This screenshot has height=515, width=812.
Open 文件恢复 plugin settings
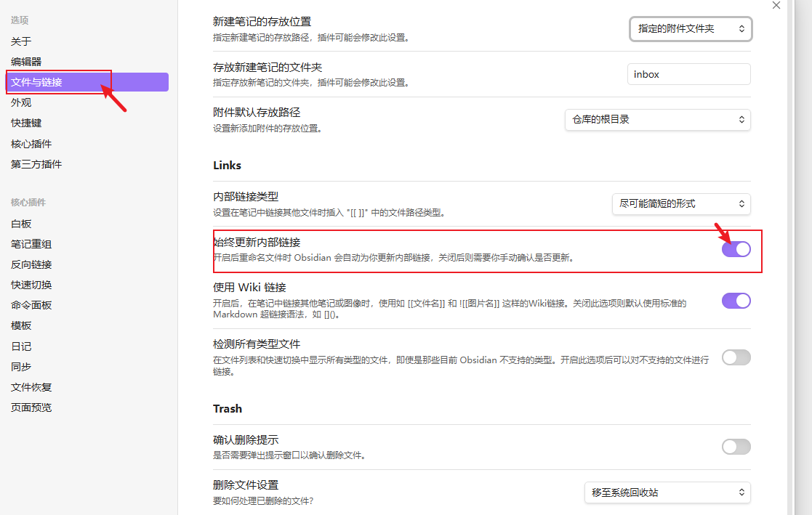coord(31,387)
